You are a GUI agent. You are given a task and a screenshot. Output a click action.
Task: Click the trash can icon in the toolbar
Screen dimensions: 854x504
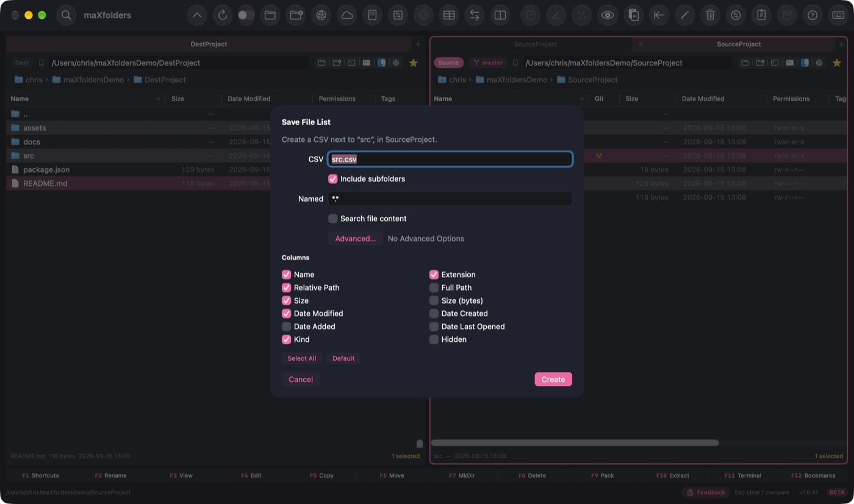(710, 15)
